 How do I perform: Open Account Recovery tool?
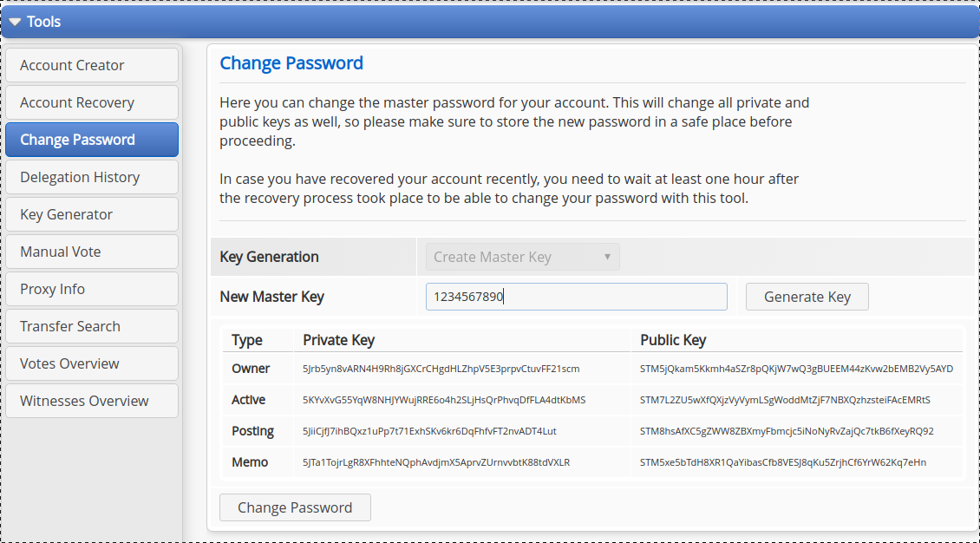coord(92,102)
